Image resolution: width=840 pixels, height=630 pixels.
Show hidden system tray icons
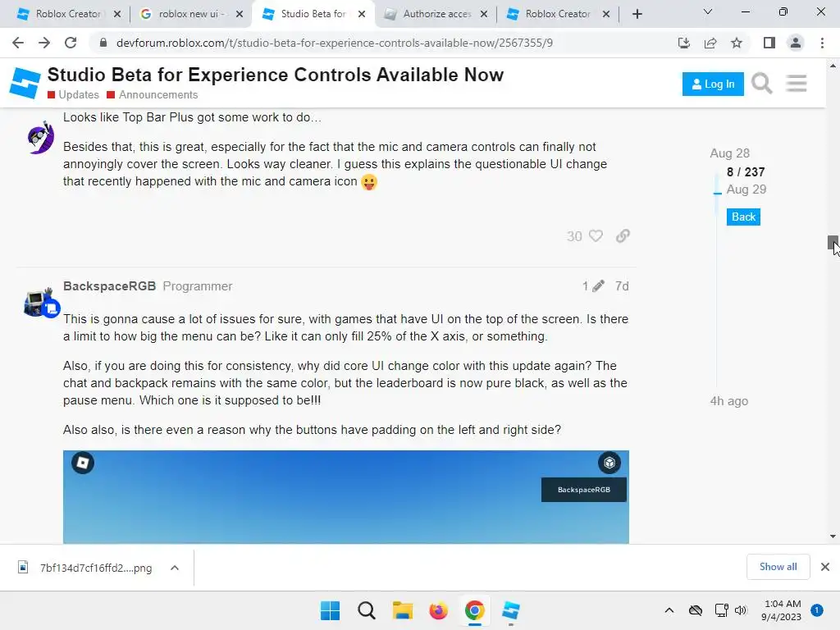[669, 610]
